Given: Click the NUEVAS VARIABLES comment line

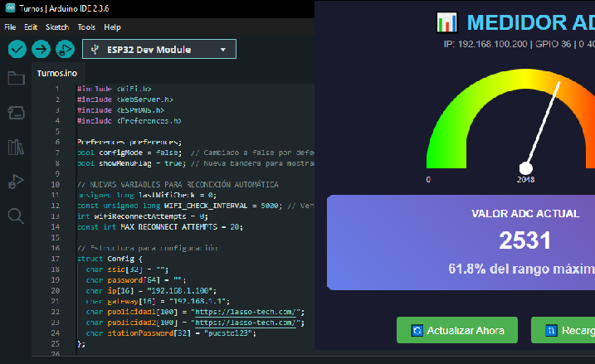Looking at the screenshot, I should (x=178, y=185).
